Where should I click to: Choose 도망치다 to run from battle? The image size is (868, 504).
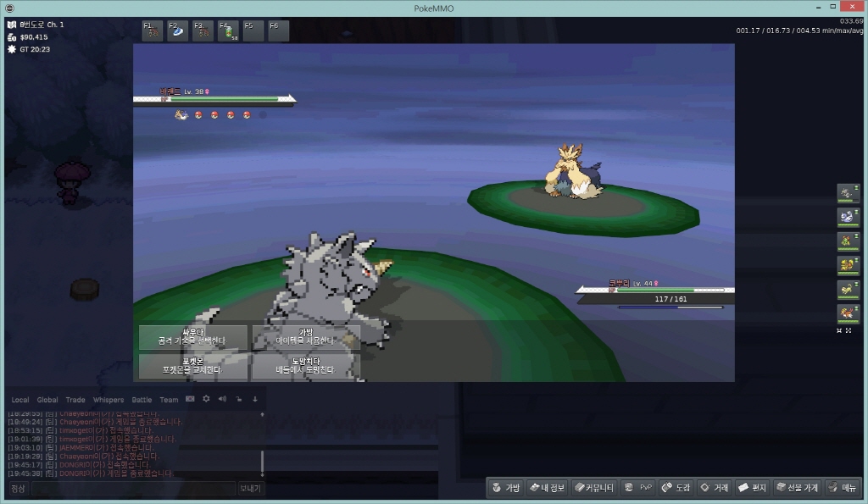click(305, 366)
